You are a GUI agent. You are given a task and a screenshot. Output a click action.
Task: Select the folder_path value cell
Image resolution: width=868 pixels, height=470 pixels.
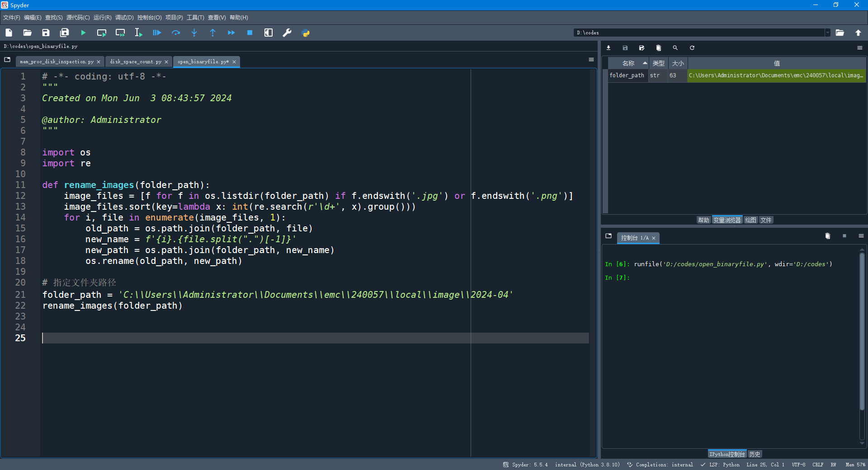pos(776,75)
